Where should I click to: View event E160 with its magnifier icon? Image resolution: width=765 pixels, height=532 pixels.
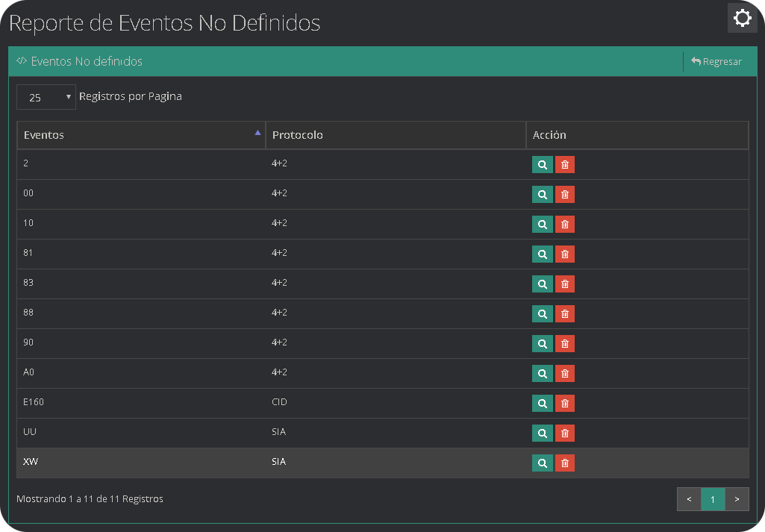[x=543, y=403]
